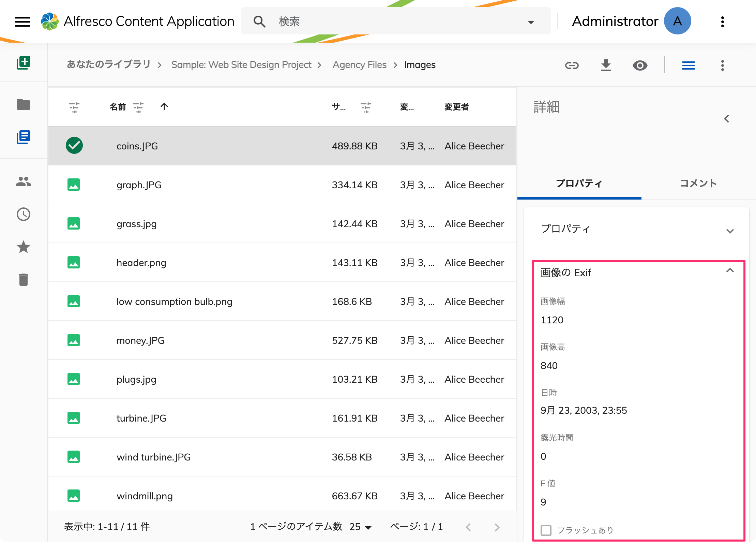Toggle the details panel view icon

tap(688, 65)
